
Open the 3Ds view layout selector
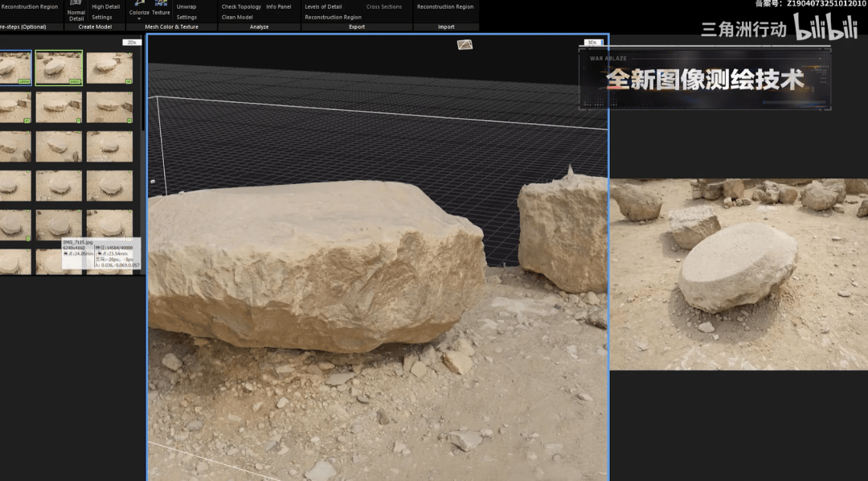pos(593,43)
